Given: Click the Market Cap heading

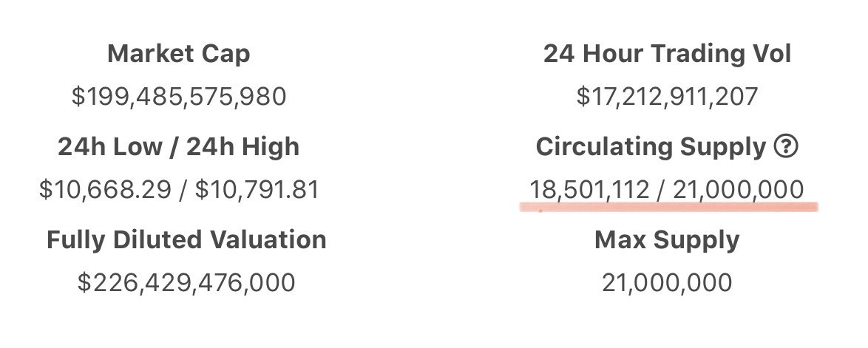Looking at the screenshot, I should point(178,54).
